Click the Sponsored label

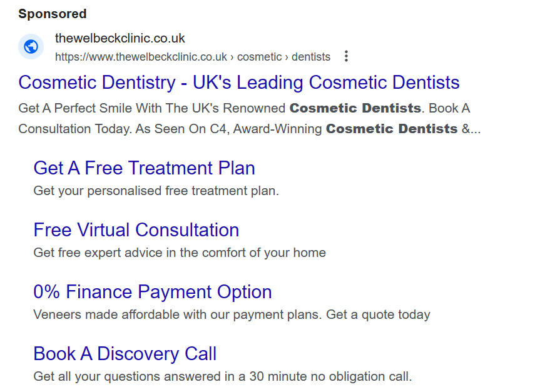point(53,14)
